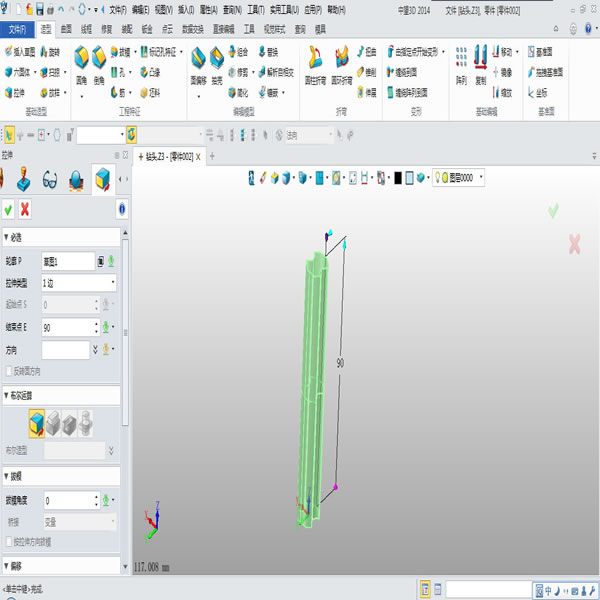
Task: Open the glasses view manager tab icon
Action: 50,179
